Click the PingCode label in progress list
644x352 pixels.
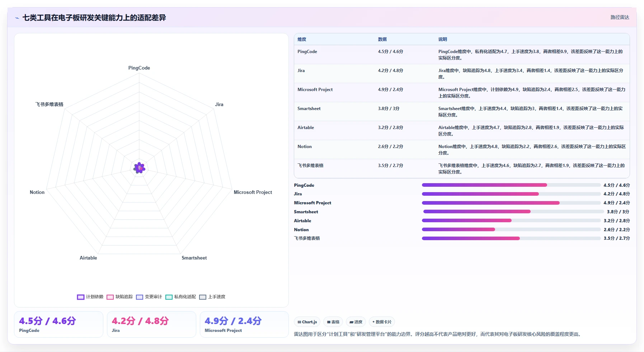[x=304, y=185]
